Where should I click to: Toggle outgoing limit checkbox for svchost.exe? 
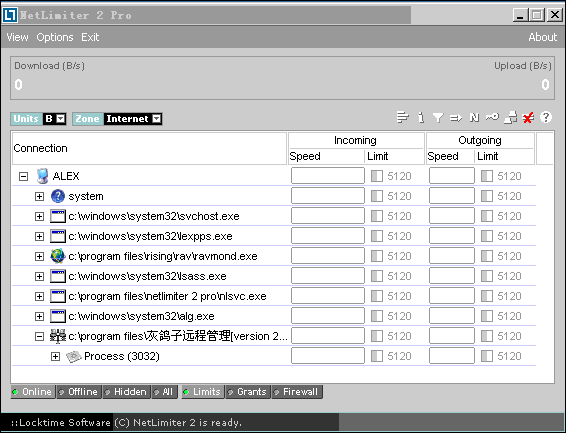tap(487, 216)
